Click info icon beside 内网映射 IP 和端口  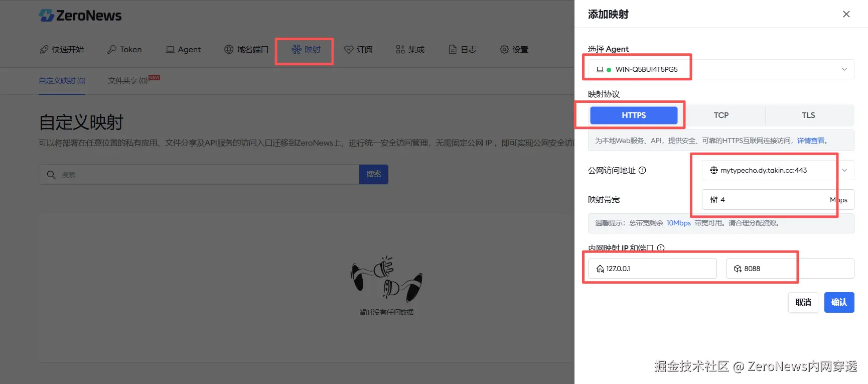(x=661, y=248)
